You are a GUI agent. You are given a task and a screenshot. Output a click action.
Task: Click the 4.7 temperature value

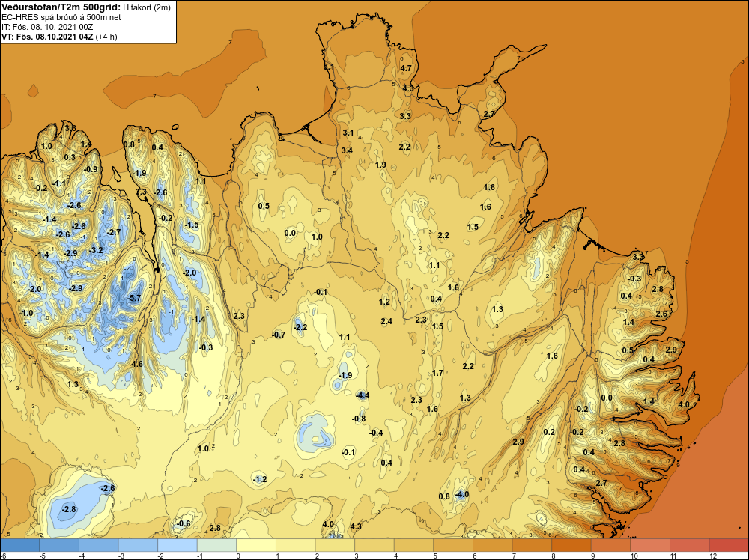(406, 68)
